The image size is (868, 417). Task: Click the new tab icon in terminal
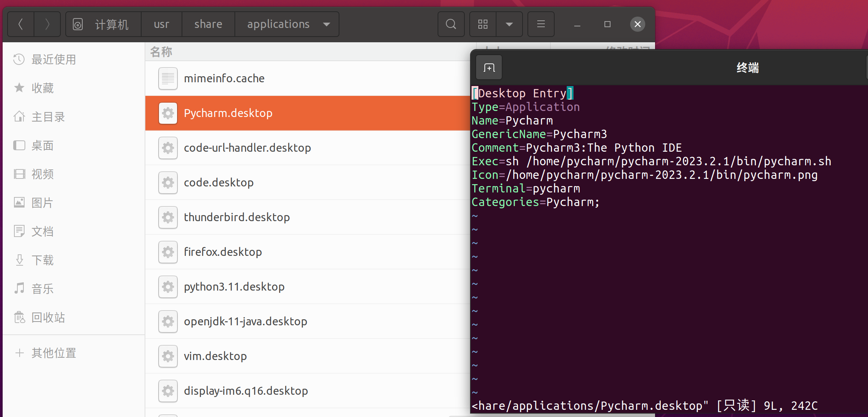[489, 68]
